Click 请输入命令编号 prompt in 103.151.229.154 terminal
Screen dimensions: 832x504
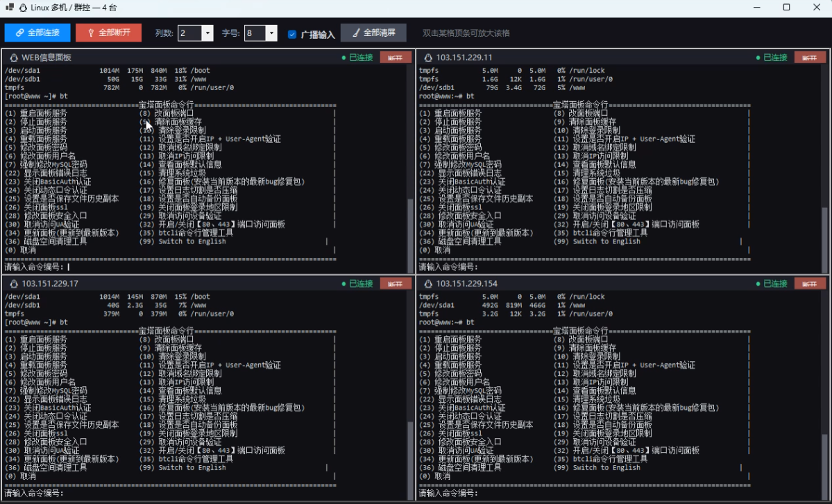448,494
